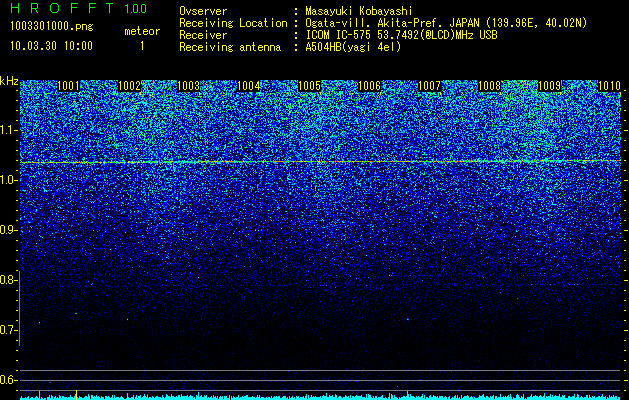Click the Ovserver field label

tap(203, 11)
